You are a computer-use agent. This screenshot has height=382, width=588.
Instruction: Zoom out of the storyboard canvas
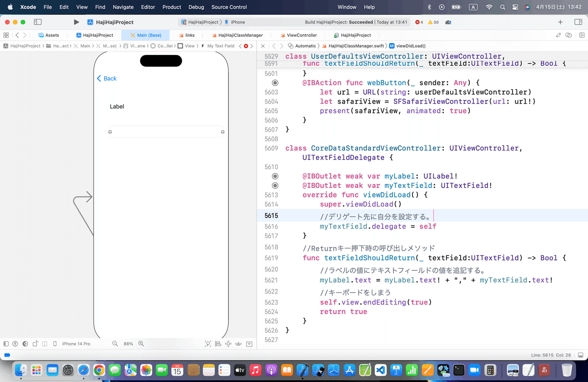click(x=115, y=344)
